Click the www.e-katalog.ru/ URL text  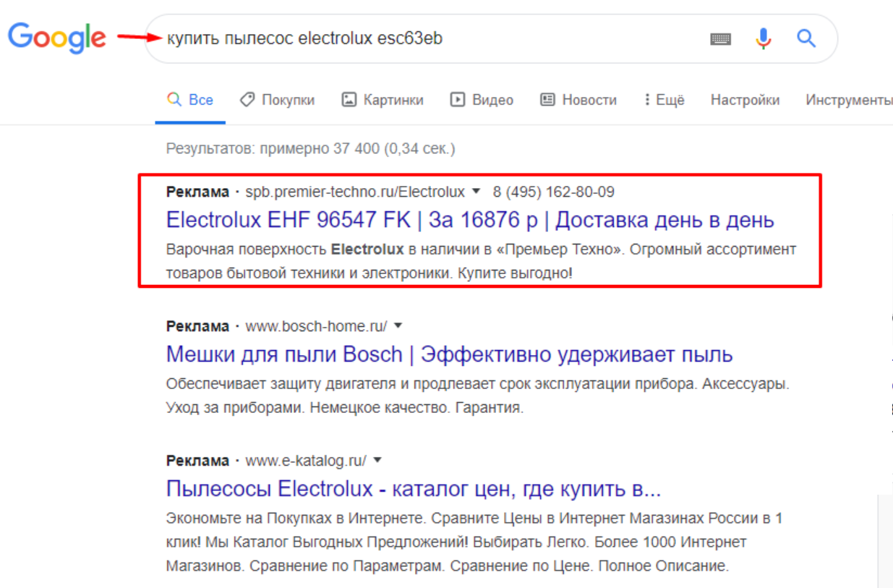306,461
